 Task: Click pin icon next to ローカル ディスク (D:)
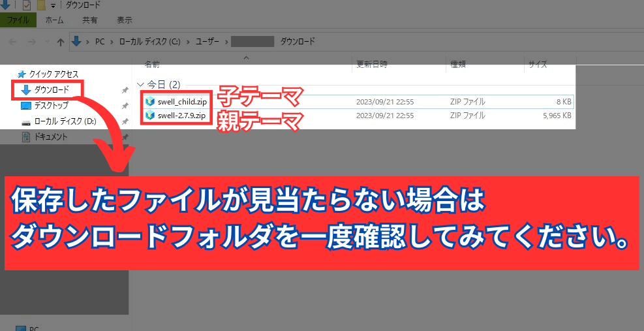[125, 121]
